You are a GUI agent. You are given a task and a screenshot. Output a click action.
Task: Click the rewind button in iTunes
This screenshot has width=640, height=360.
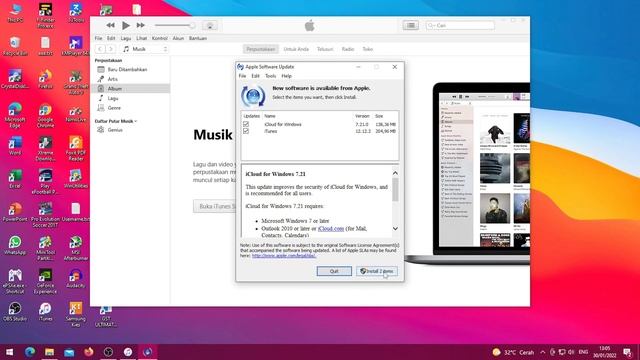(110, 25)
